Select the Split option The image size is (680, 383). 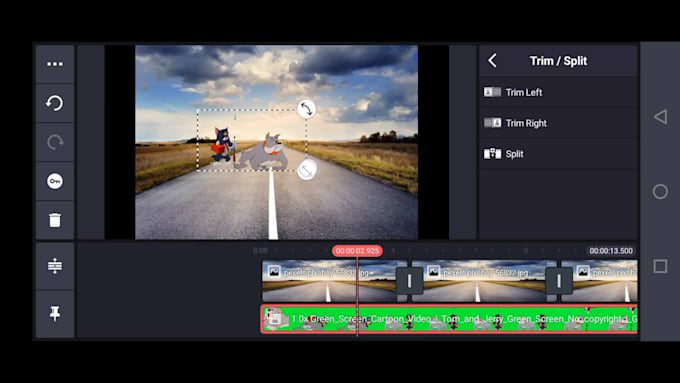pyautogui.click(x=558, y=154)
